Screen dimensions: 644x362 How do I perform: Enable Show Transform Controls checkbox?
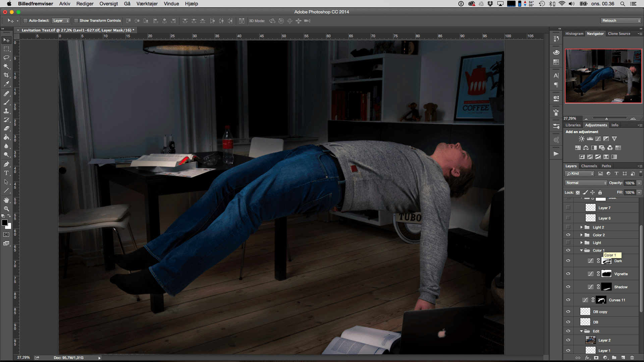(76, 21)
